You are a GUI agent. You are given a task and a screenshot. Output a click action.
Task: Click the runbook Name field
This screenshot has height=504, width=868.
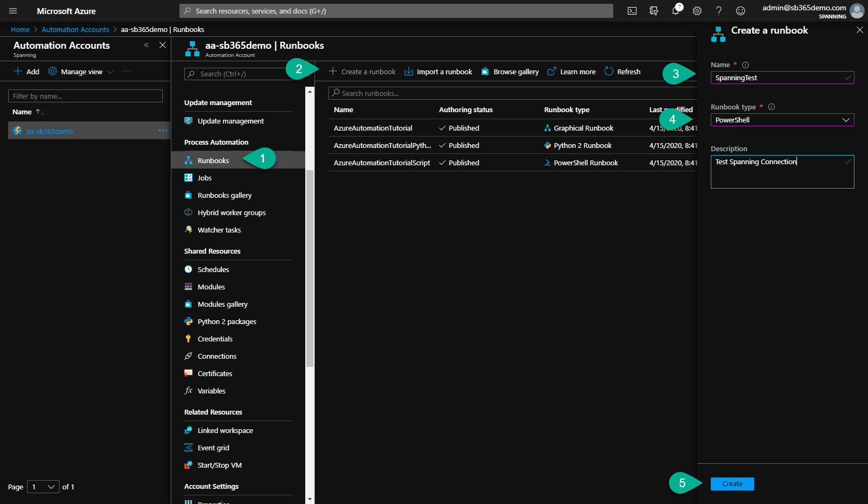click(x=782, y=77)
